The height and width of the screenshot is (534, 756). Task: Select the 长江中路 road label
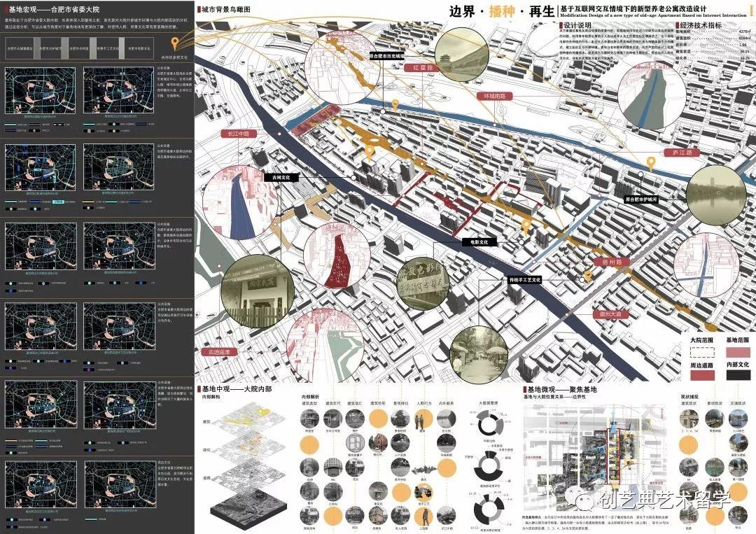(239, 134)
